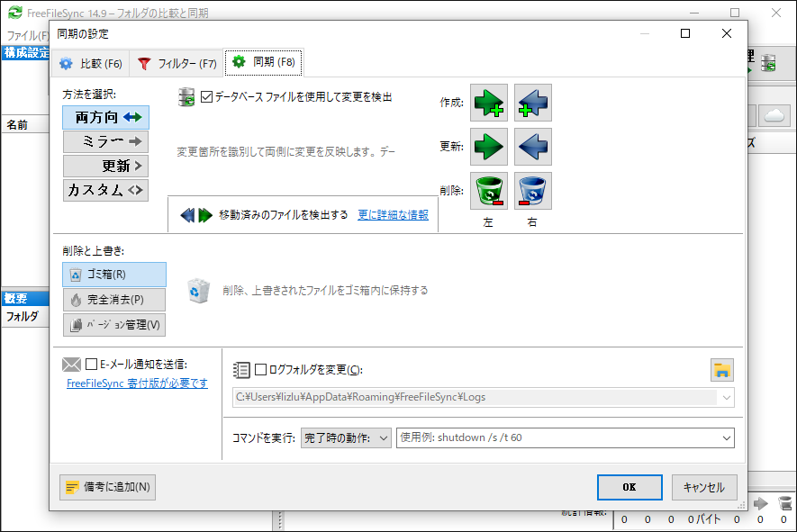Click FreeFileSync app logo in title bar
Image resolution: width=797 pixels, height=532 pixels.
(x=15, y=13)
